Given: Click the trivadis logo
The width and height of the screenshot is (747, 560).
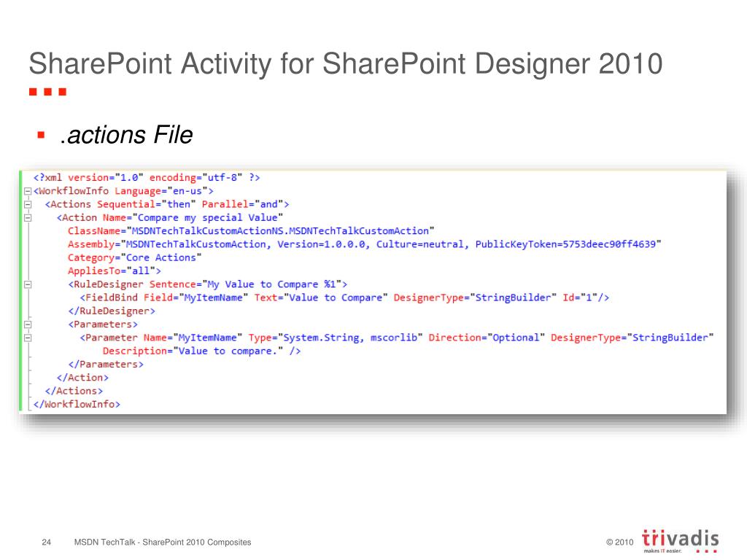Looking at the screenshot, I should point(681,540).
